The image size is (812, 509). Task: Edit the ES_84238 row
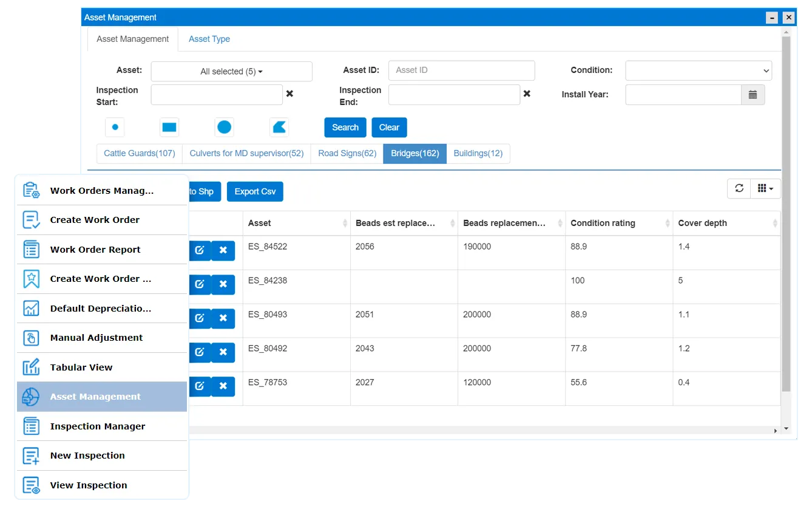pos(200,284)
